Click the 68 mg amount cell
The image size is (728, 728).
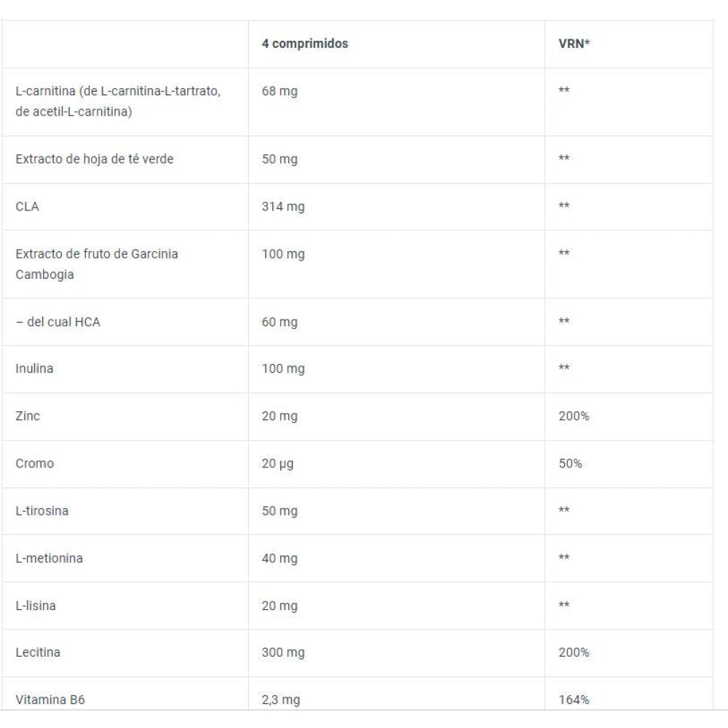coord(280,92)
